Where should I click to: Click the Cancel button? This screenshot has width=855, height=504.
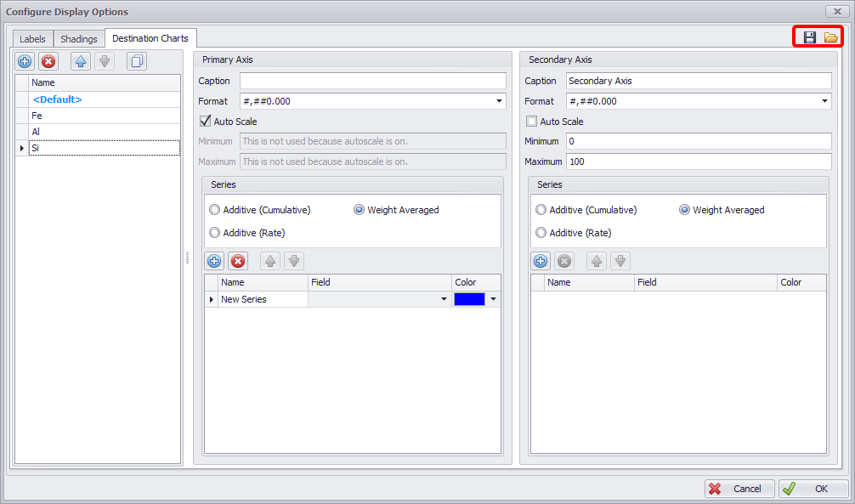pyautogui.click(x=739, y=489)
